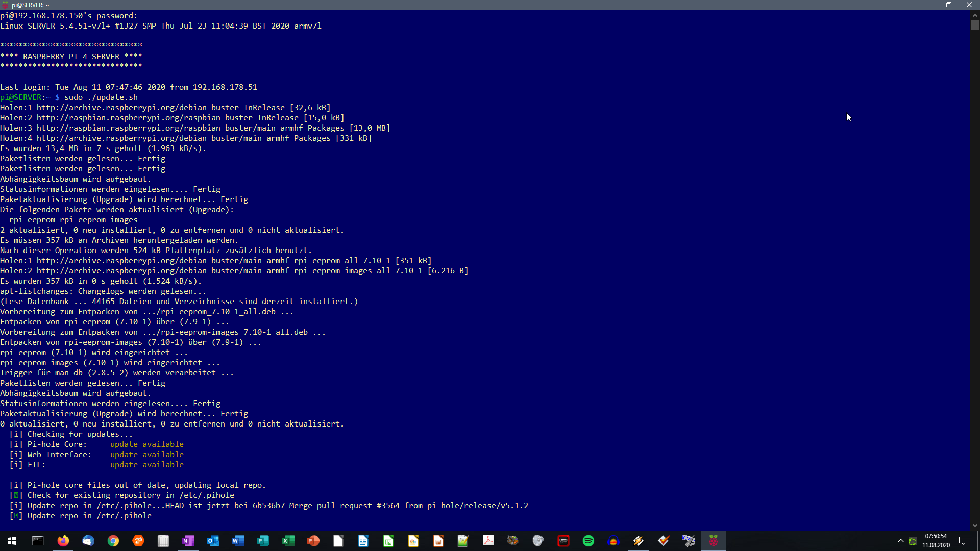Switch to Winamp in the taskbar
The width and height of the screenshot is (980, 551).
pos(638,541)
